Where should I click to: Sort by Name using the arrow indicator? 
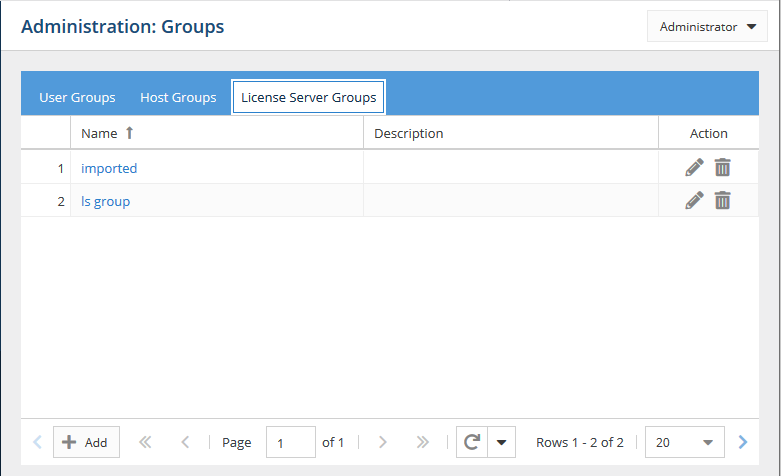pos(130,133)
